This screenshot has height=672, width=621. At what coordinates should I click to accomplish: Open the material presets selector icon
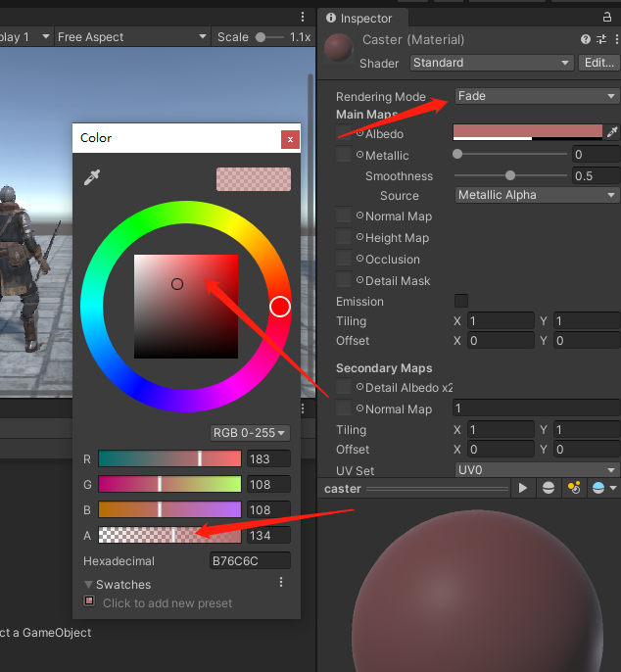601,39
